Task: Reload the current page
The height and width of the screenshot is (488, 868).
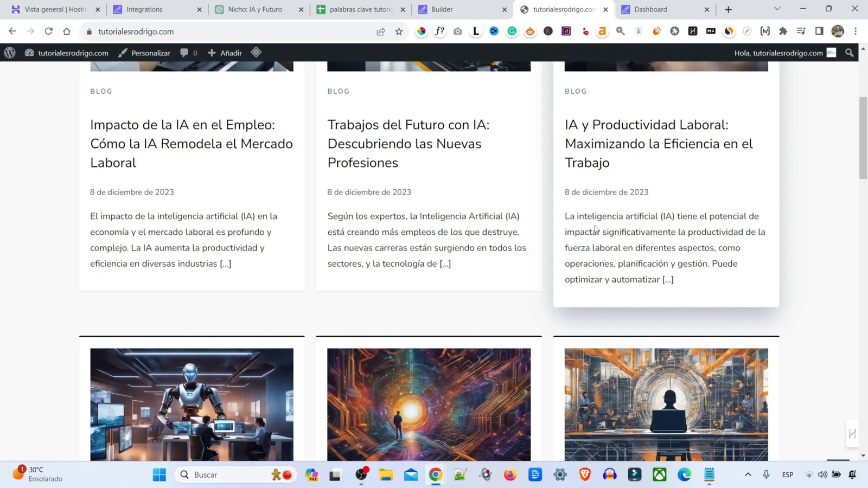Action: pos(48,31)
